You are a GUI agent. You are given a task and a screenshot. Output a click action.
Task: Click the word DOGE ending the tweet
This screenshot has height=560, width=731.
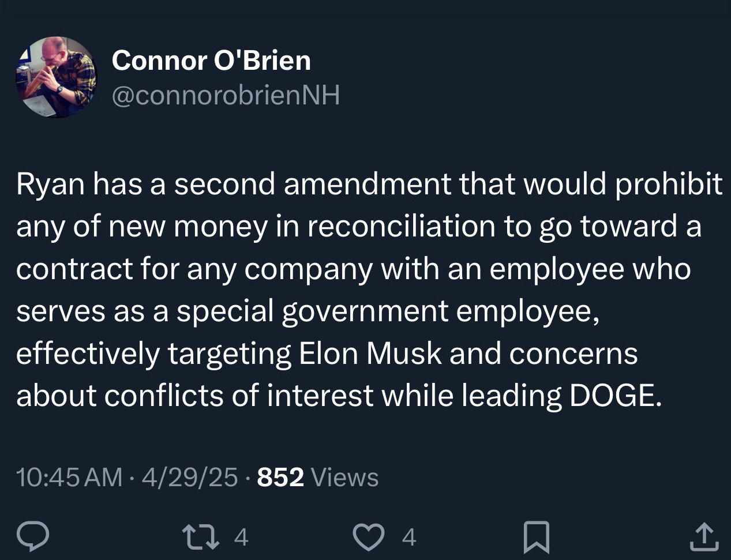(616, 395)
